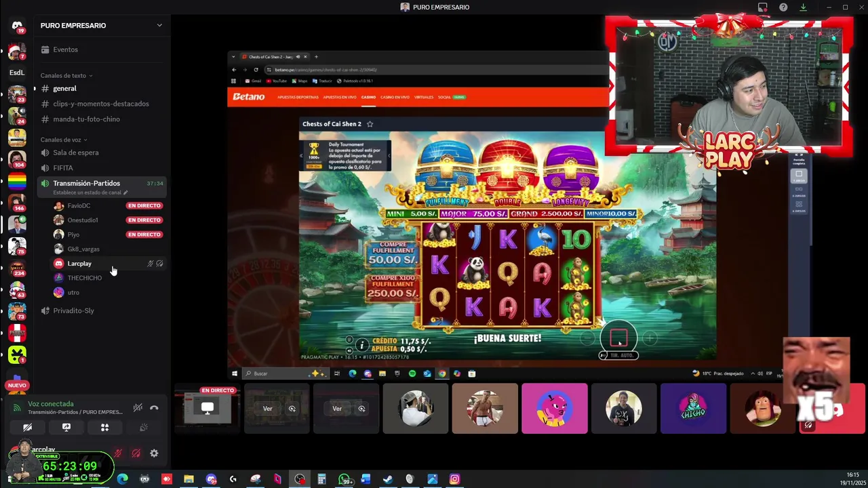The image size is (868, 488).
Task: Open Steam on taskbar
Action: click(x=388, y=479)
